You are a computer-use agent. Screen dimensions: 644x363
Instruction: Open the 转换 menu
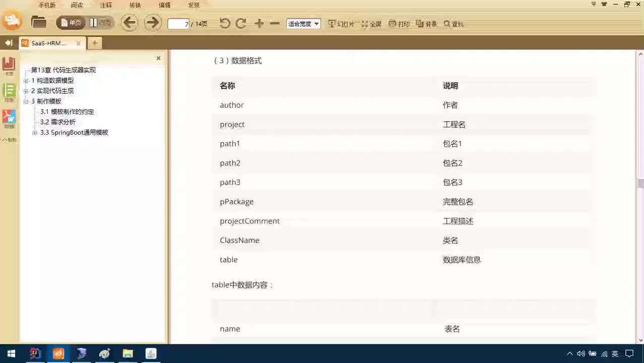click(135, 5)
